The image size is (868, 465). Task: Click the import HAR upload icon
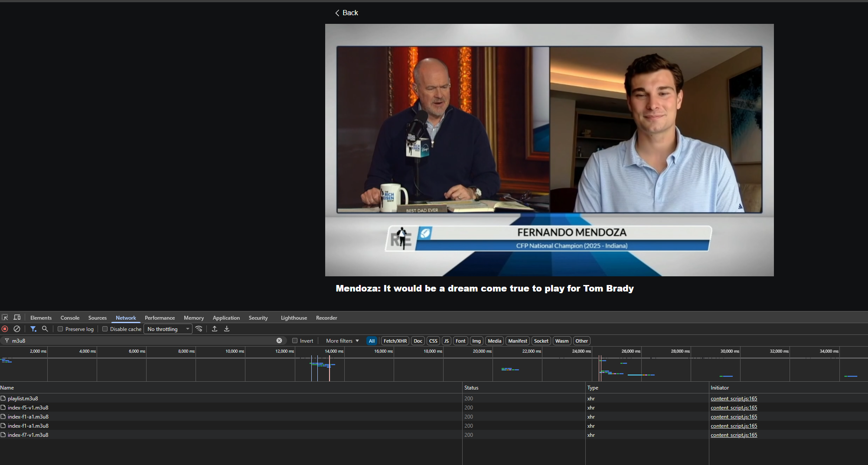pyautogui.click(x=215, y=329)
